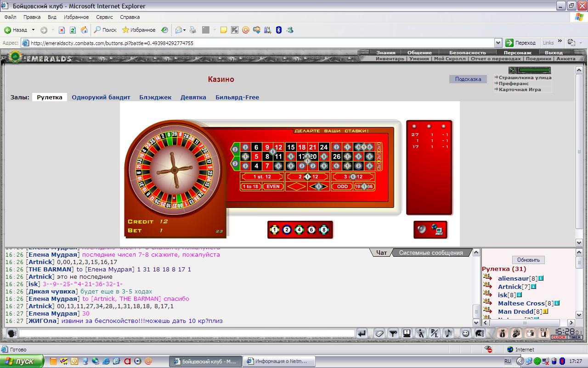The image size is (588, 368).
Task: Mute roulette sound with speaker icon
Action: click(x=422, y=229)
